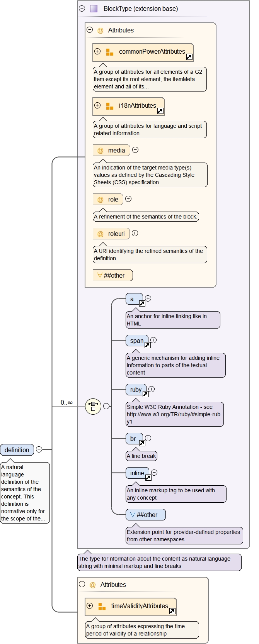The height and width of the screenshot is (644, 259).
Task: Click the link arrow on ruby element
Action: [x=145, y=394]
